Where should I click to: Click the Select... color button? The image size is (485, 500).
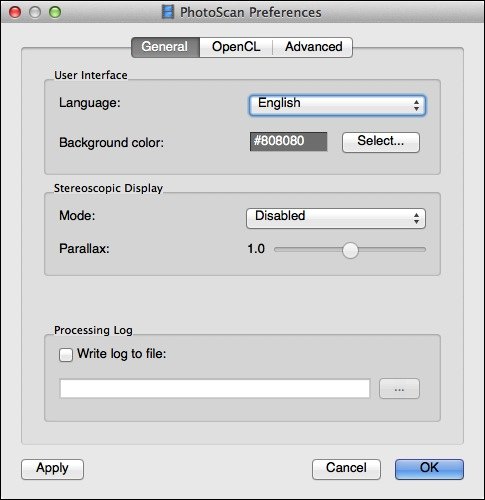pyautogui.click(x=381, y=142)
